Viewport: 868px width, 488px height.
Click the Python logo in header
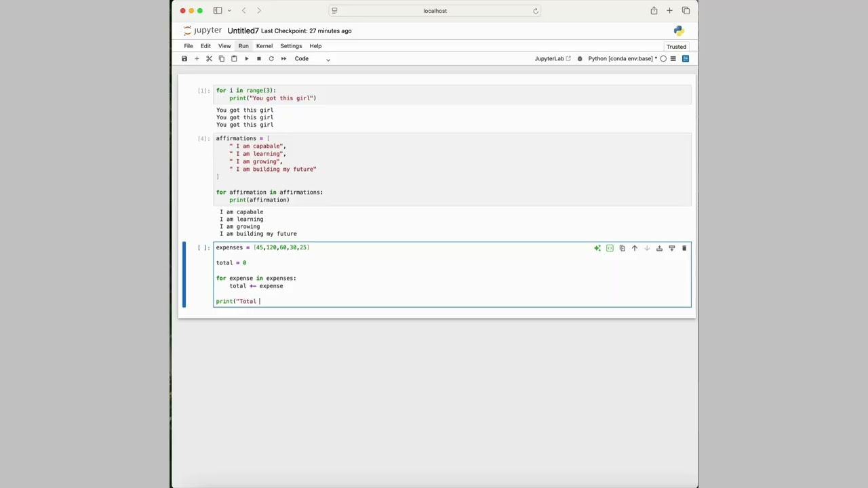point(679,30)
